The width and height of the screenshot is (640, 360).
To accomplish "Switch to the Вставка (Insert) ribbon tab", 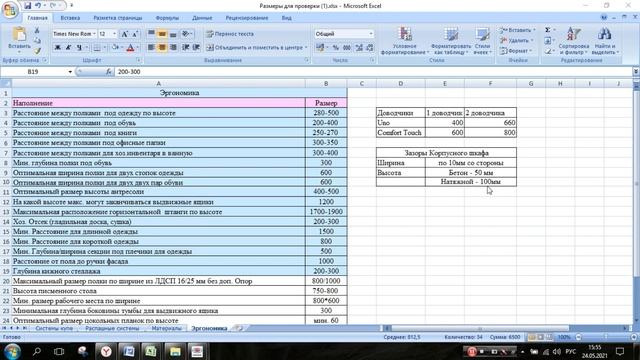I will point(70,18).
